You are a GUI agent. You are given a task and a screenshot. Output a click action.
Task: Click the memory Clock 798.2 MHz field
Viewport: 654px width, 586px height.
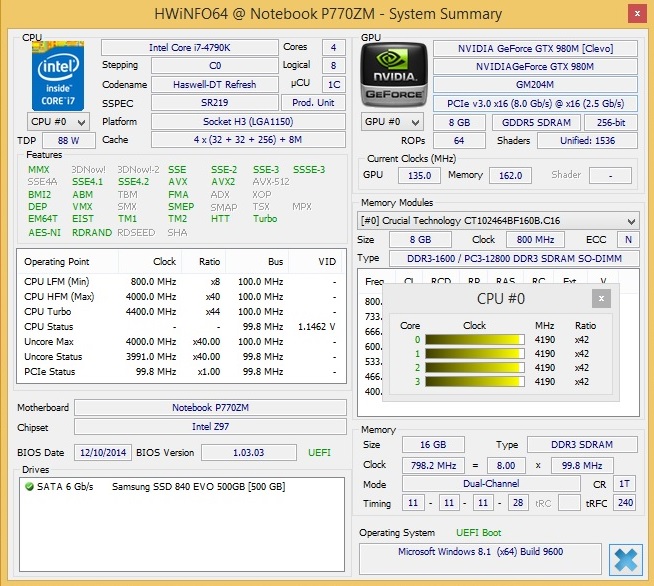pyautogui.click(x=433, y=465)
